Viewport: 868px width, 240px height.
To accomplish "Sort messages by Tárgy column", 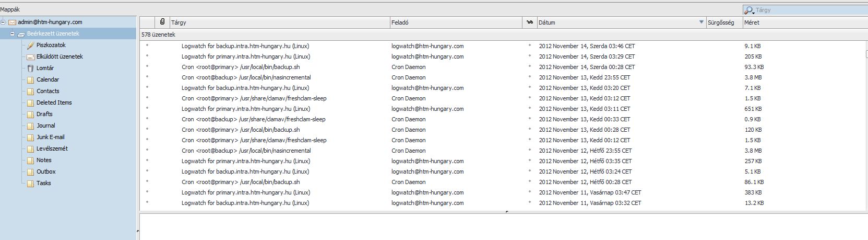I will [x=279, y=22].
